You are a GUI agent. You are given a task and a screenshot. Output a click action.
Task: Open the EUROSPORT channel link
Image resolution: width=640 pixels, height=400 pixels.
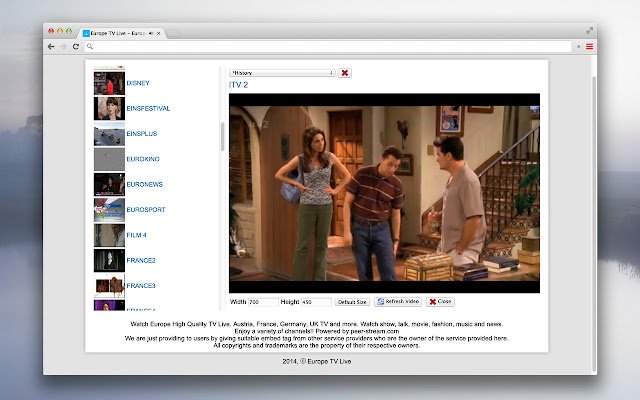coord(146,210)
